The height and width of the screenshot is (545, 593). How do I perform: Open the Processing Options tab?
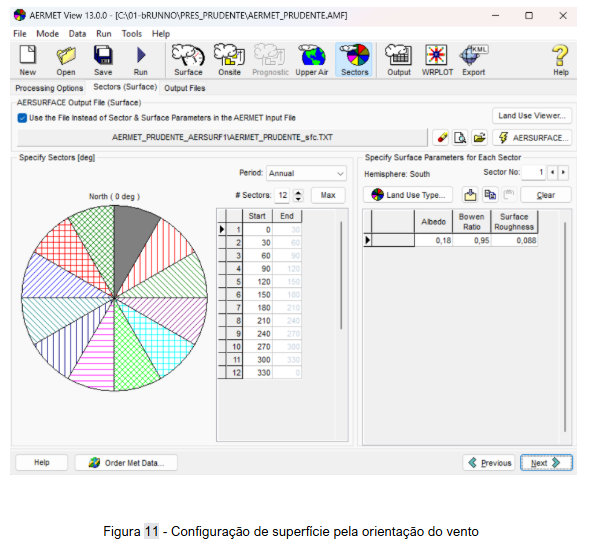click(49, 88)
